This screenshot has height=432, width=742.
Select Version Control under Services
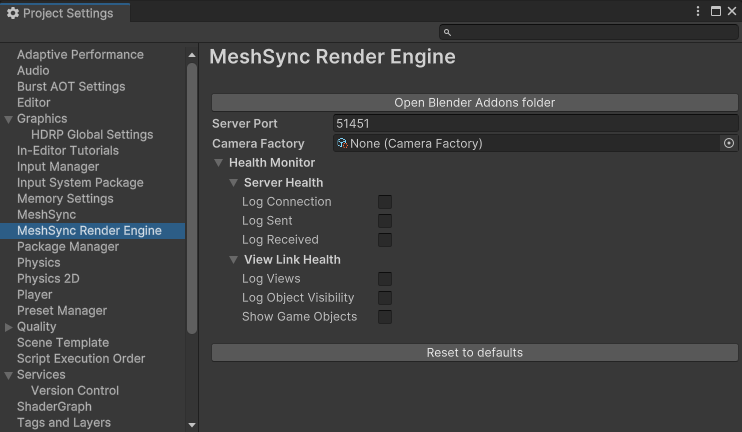pos(75,391)
